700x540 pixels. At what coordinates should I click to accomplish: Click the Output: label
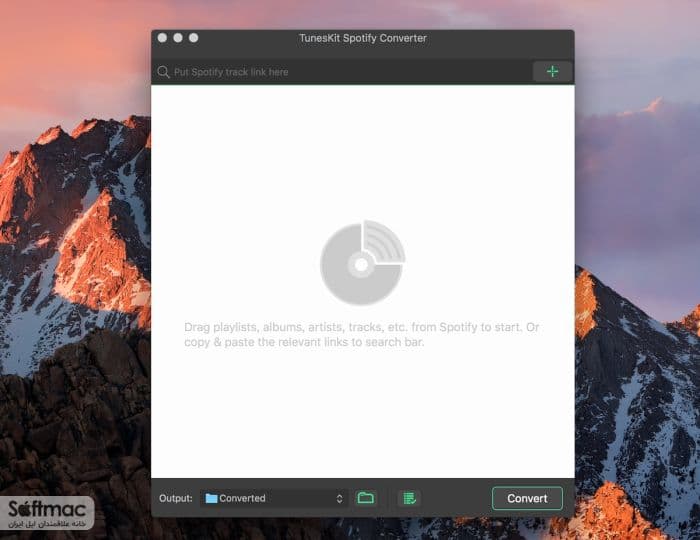coord(175,498)
